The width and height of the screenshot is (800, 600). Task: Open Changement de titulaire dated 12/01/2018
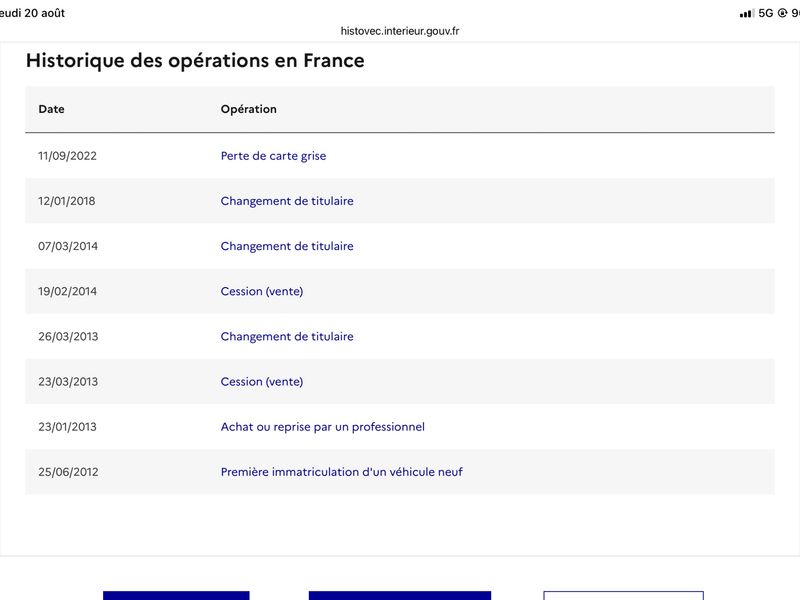(287, 201)
